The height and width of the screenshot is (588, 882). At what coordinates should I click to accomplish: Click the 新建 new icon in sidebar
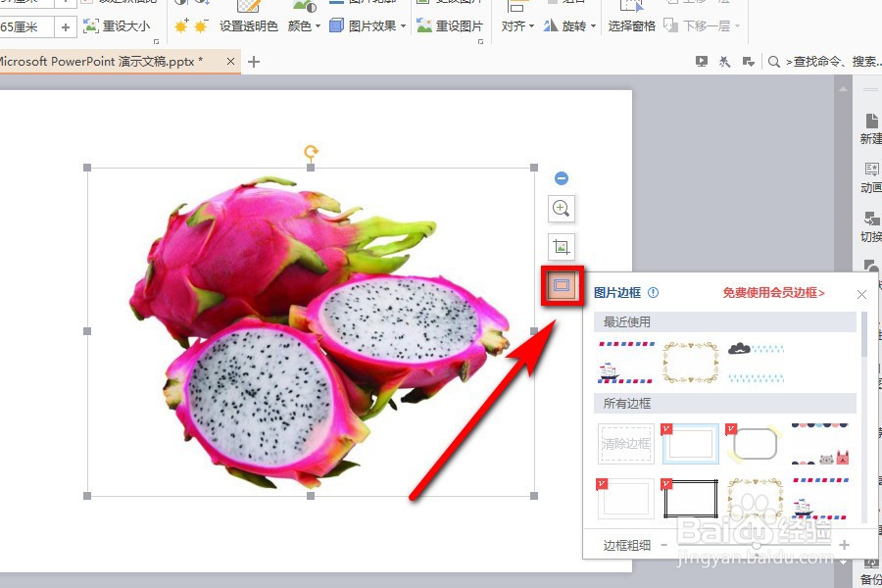871,128
